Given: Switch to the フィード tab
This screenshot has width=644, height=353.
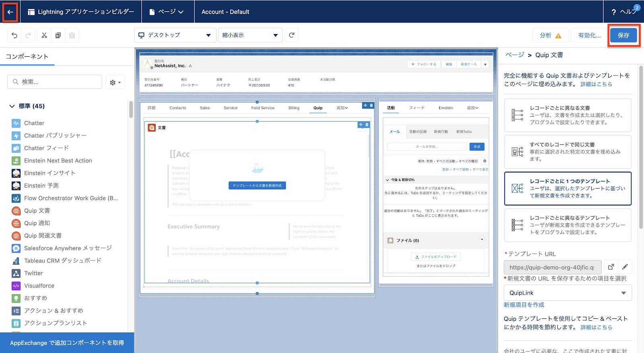Looking at the screenshot, I should point(417,108).
